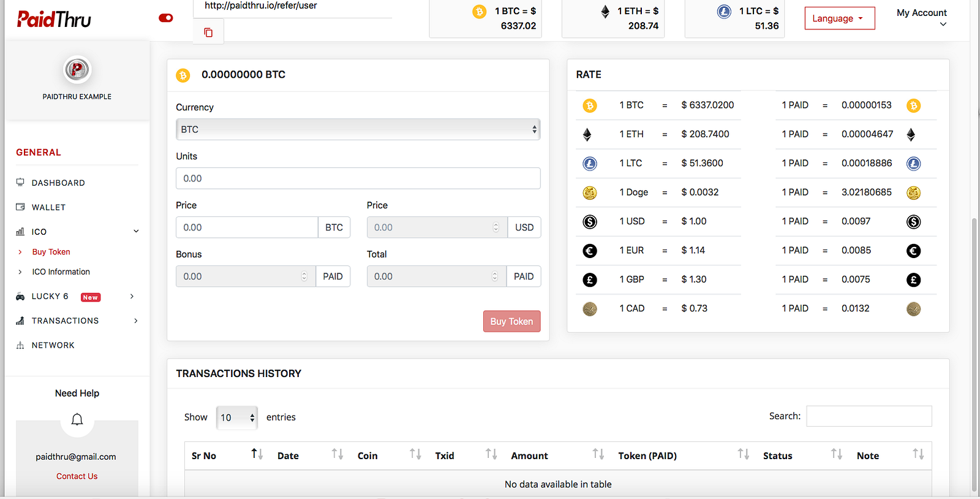Sort table by Txid column

click(x=466, y=455)
